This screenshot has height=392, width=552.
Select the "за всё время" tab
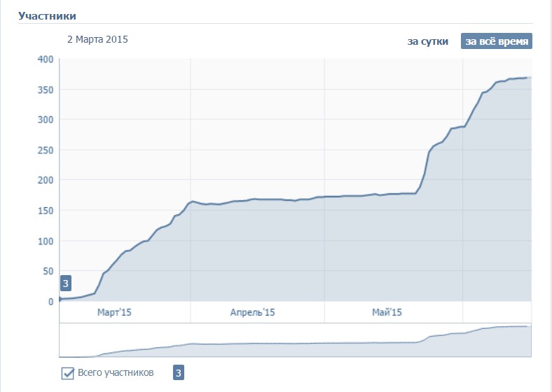497,41
